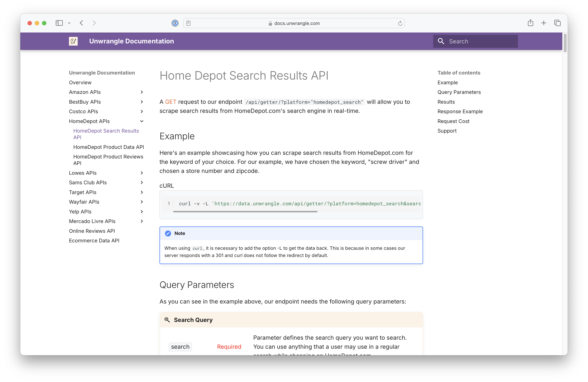Click the Yelp APIs label
Viewport: 588px width, 382px height.
[x=80, y=212]
